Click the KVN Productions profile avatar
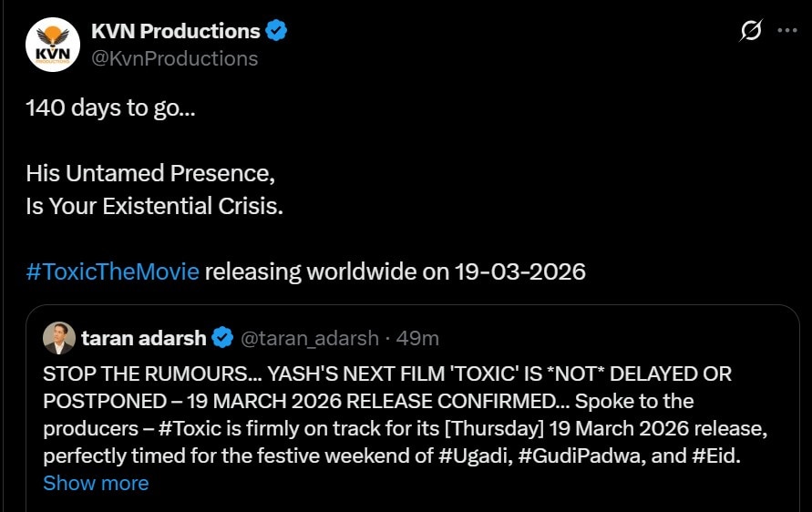812x512 pixels. 53,46
